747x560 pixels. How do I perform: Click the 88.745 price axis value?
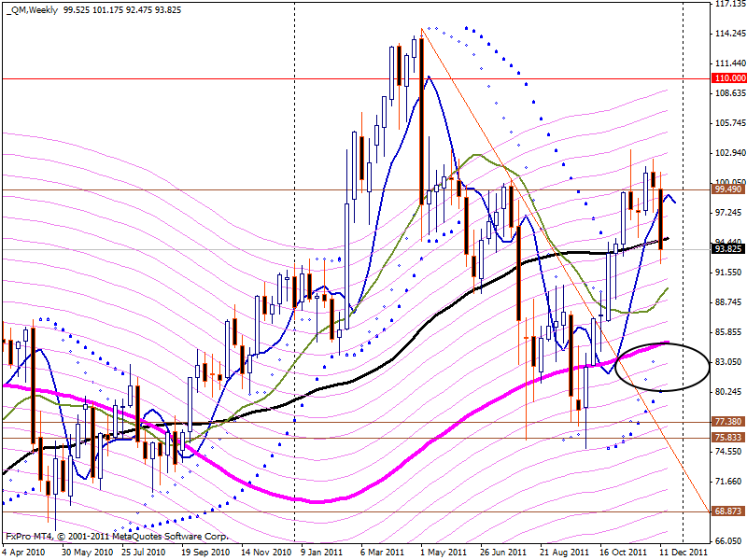[728, 301]
